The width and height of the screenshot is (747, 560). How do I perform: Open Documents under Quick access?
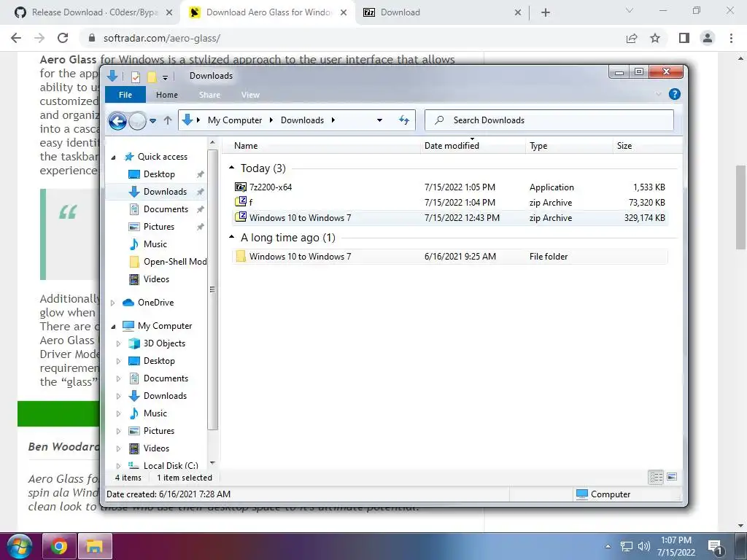click(166, 209)
